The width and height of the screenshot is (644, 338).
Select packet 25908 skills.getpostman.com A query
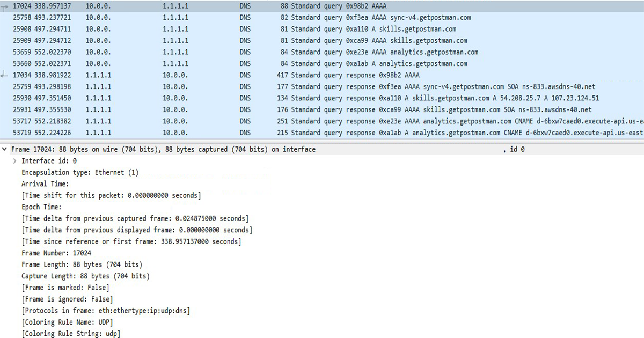(322, 29)
